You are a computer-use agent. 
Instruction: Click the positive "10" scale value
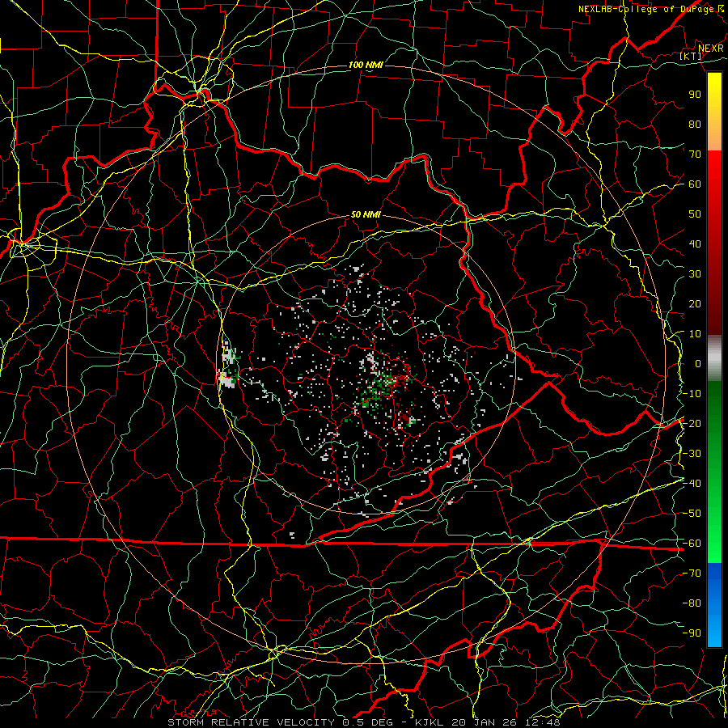[x=695, y=334]
